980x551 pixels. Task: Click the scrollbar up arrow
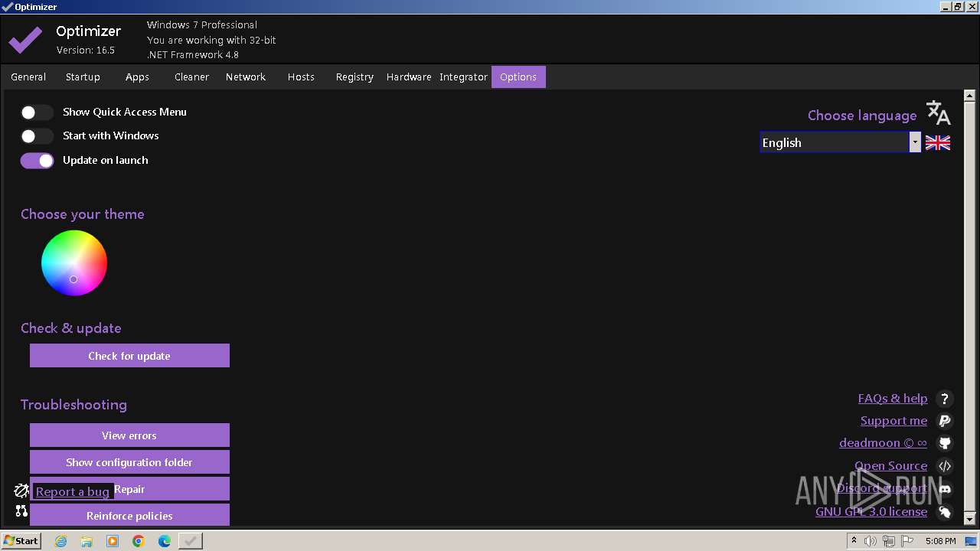[x=969, y=96]
